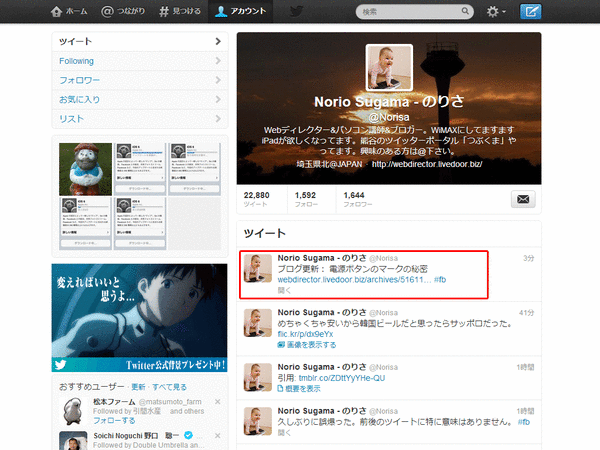Open the Following sidebar menu item
Image resolution: width=600 pixels, height=450 pixels.
pos(140,61)
